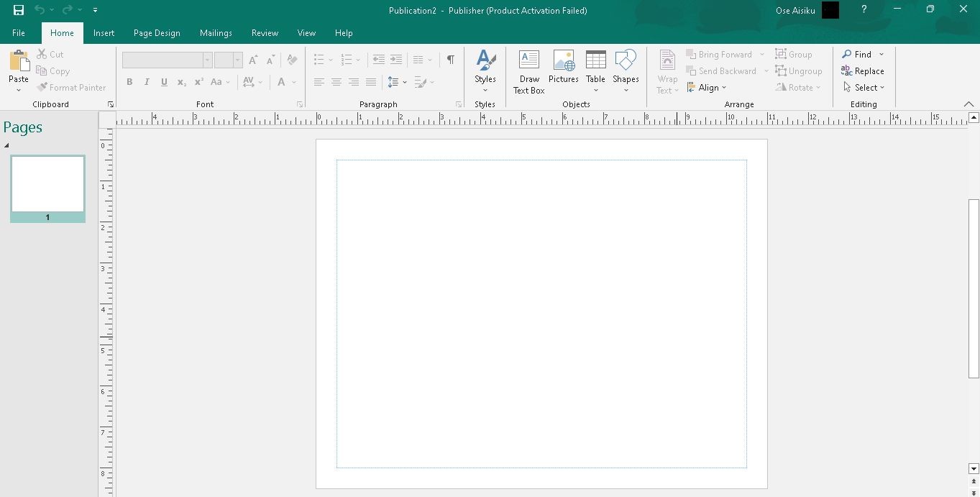This screenshot has height=497, width=980.
Task: Select the Draw Text Box tool
Action: click(x=529, y=71)
